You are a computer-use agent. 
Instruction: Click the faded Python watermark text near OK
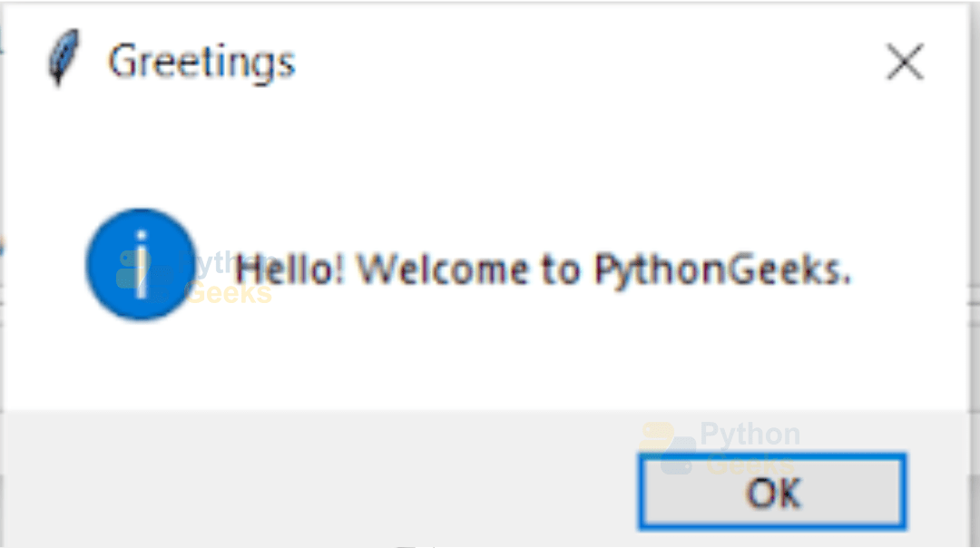[x=750, y=433]
